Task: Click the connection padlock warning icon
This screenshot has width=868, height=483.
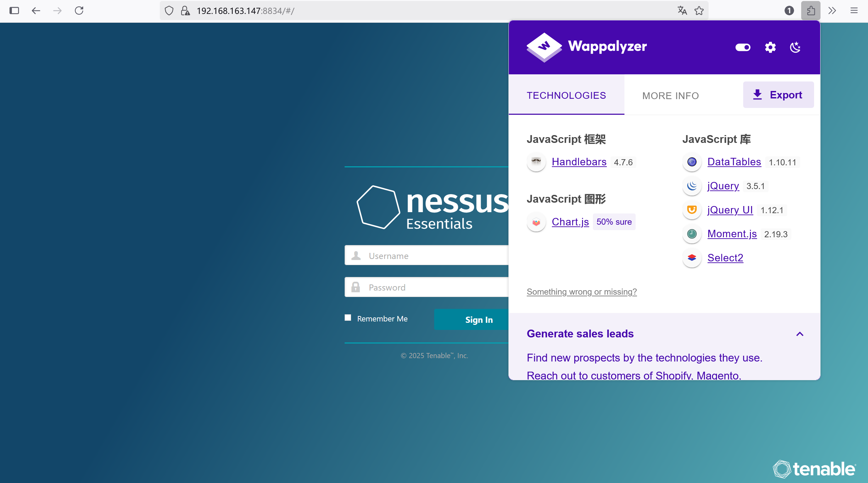Action: pyautogui.click(x=185, y=11)
